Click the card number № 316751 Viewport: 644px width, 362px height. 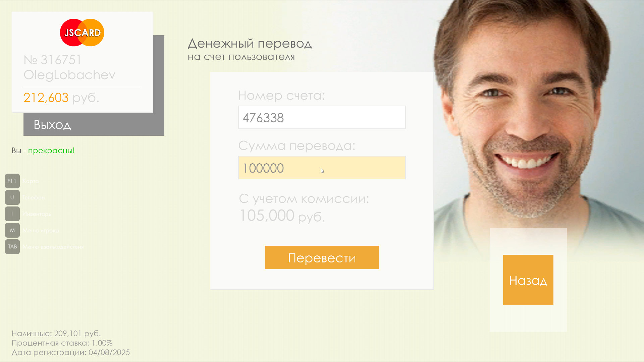(53, 60)
